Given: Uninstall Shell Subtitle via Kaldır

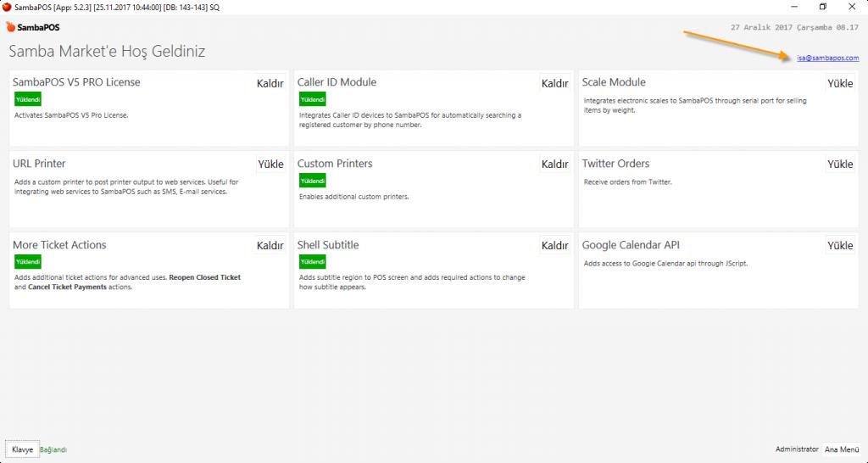Looking at the screenshot, I should pyautogui.click(x=554, y=246).
